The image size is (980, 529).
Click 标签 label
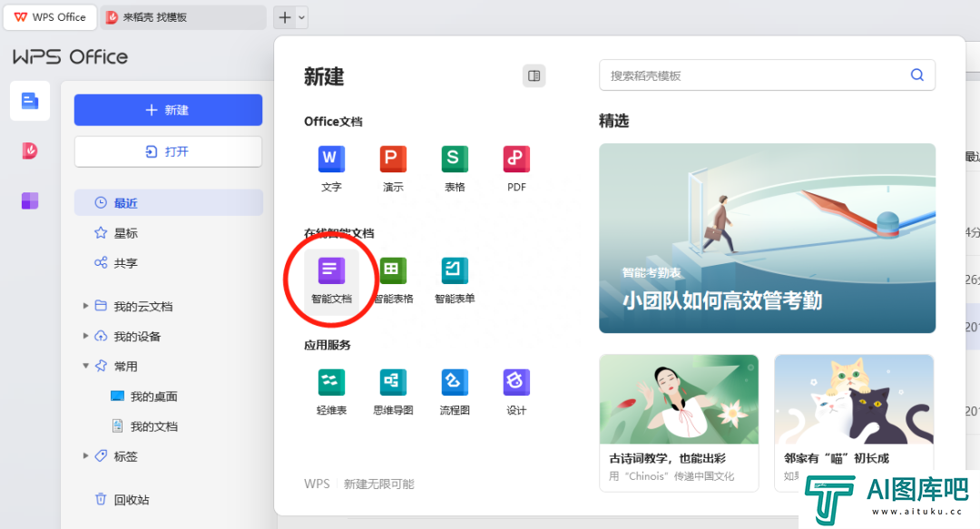tap(125, 456)
